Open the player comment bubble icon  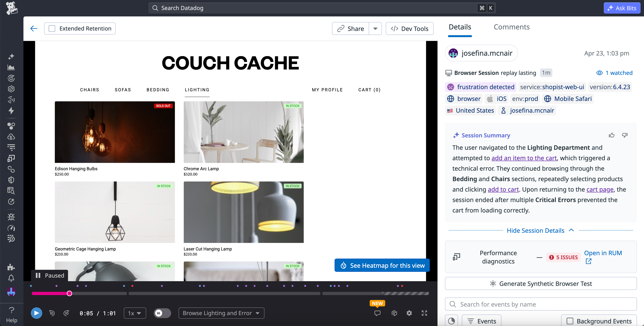point(377,313)
